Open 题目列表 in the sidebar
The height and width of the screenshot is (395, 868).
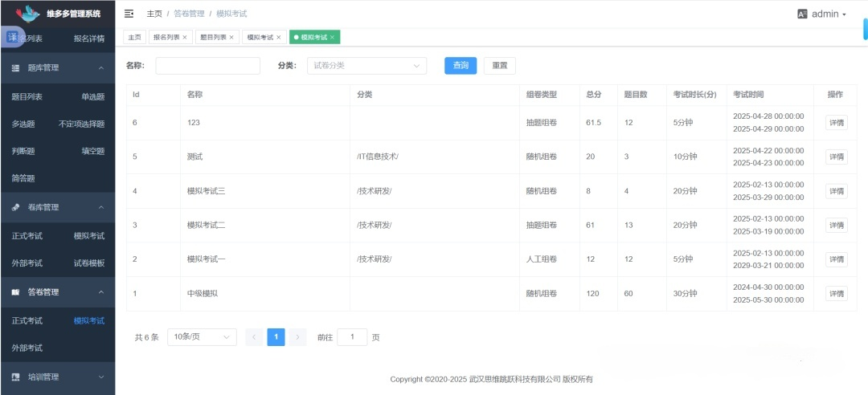[x=27, y=97]
